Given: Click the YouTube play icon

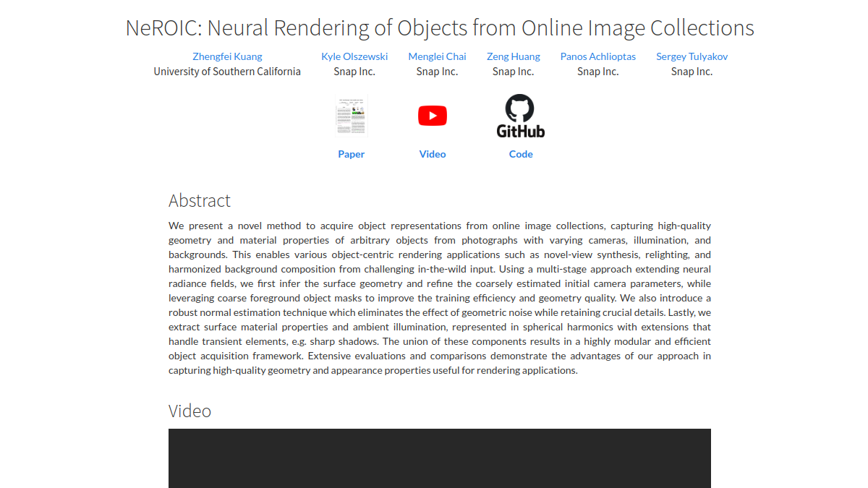Looking at the screenshot, I should point(433,116).
